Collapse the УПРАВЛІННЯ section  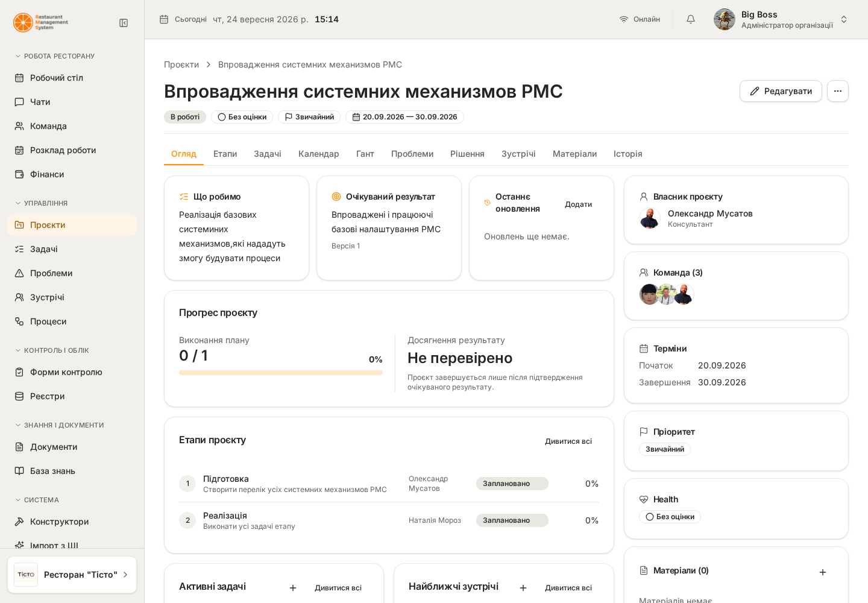tap(41, 203)
